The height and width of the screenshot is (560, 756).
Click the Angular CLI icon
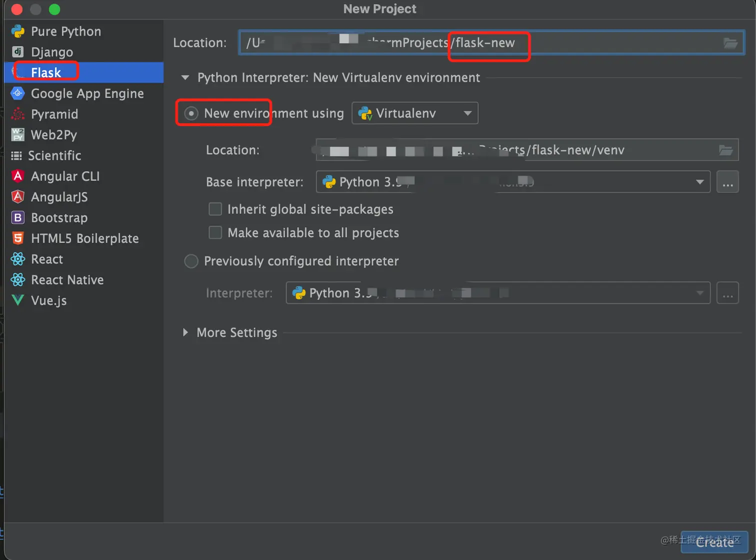pyautogui.click(x=18, y=176)
